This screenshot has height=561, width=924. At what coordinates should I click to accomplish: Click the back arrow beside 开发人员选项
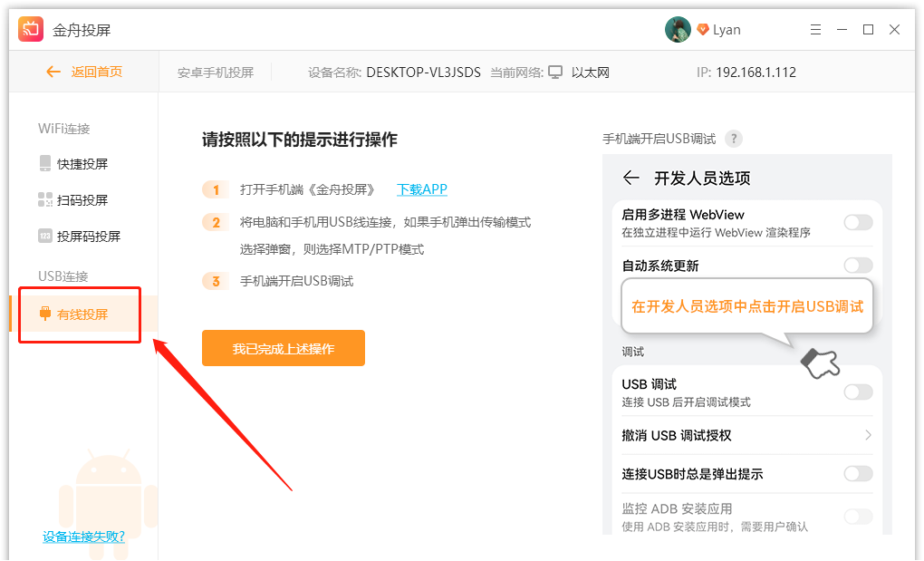(631, 178)
